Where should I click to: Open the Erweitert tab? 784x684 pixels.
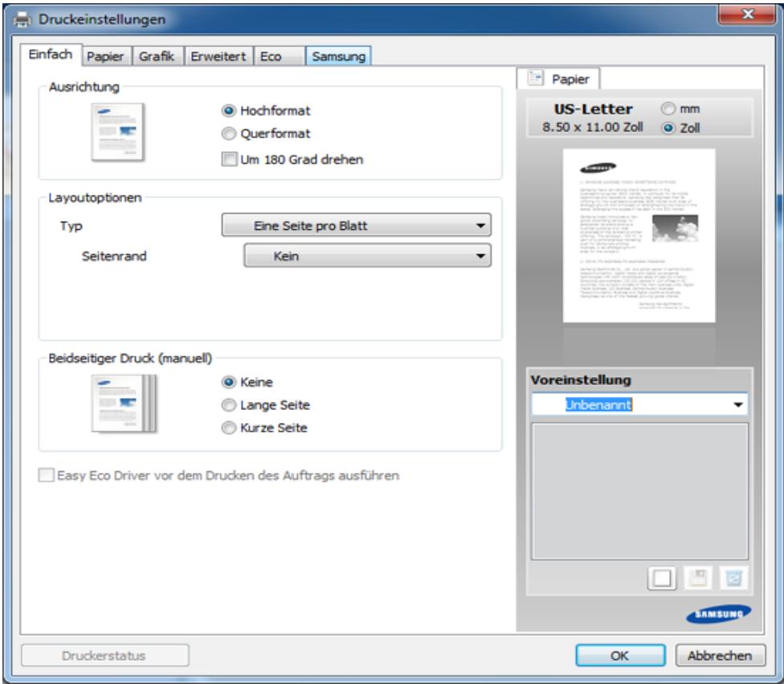[218, 56]
